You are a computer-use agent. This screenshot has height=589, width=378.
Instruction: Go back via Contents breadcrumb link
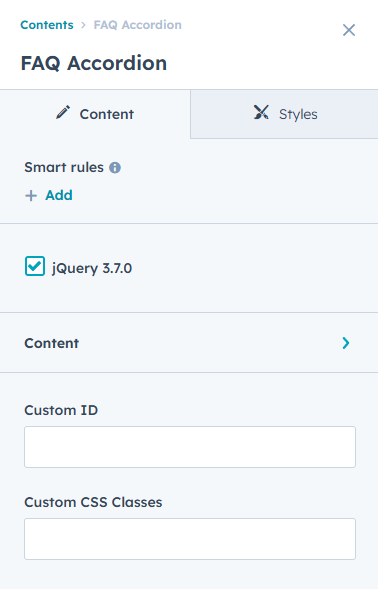coord(47,25)
